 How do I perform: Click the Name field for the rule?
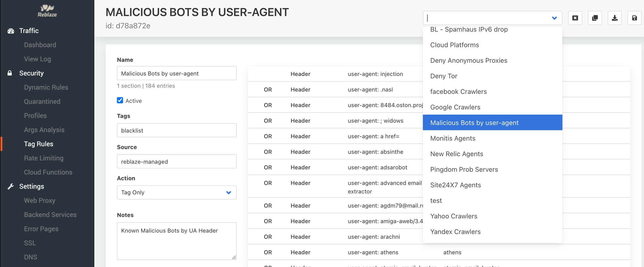(x=176, y=73)
